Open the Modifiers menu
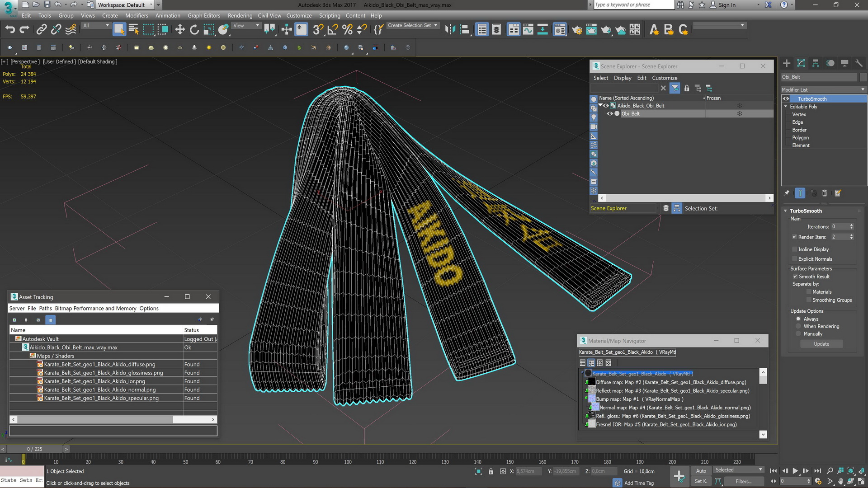This screenshot has width=868, height=488. [x=137, y=15]
